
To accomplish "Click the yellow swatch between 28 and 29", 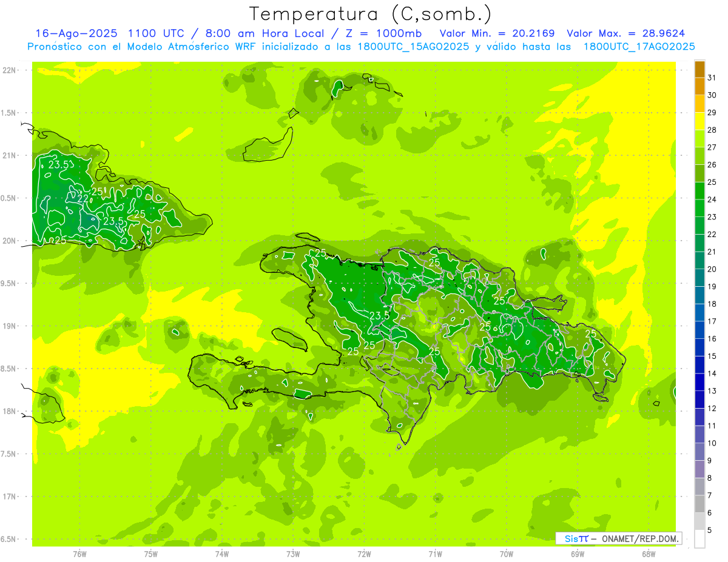I will pos(699,121).
